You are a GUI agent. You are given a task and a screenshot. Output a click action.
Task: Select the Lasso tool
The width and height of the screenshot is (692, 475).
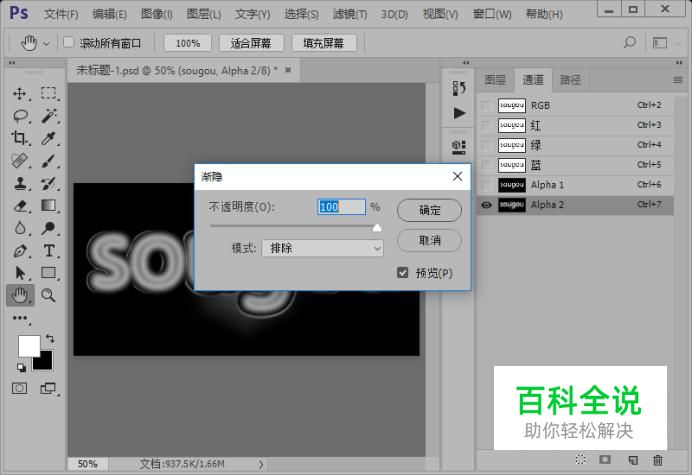point(20,116)
